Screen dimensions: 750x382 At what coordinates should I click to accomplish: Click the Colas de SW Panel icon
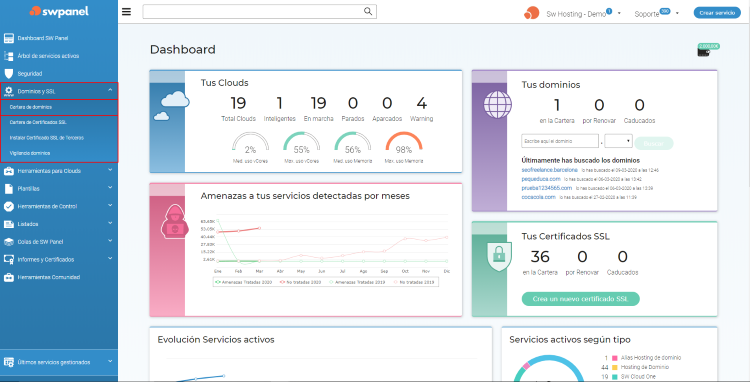[x=9, y=242]
